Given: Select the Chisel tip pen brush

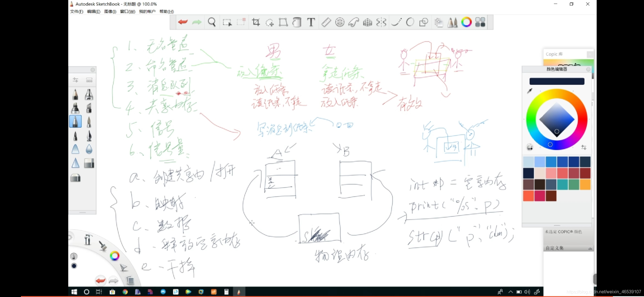Looking at the screenshot, I should [x=89, y=108].
